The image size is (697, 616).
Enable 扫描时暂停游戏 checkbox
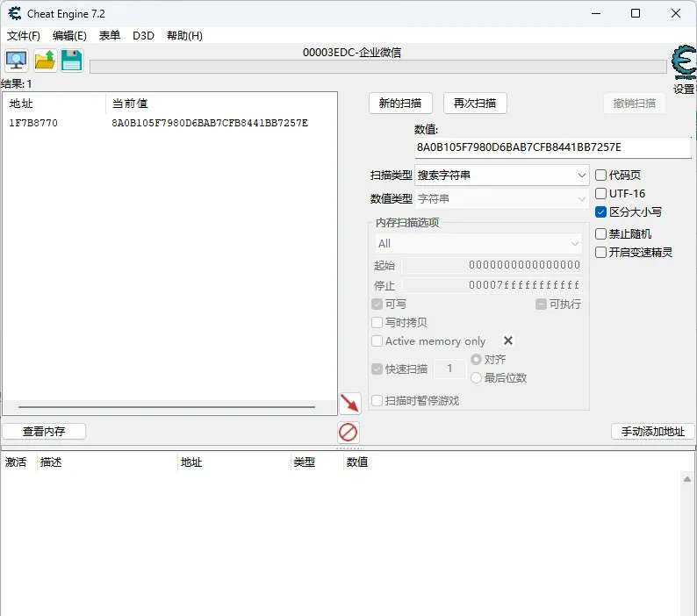pos(377,400)
